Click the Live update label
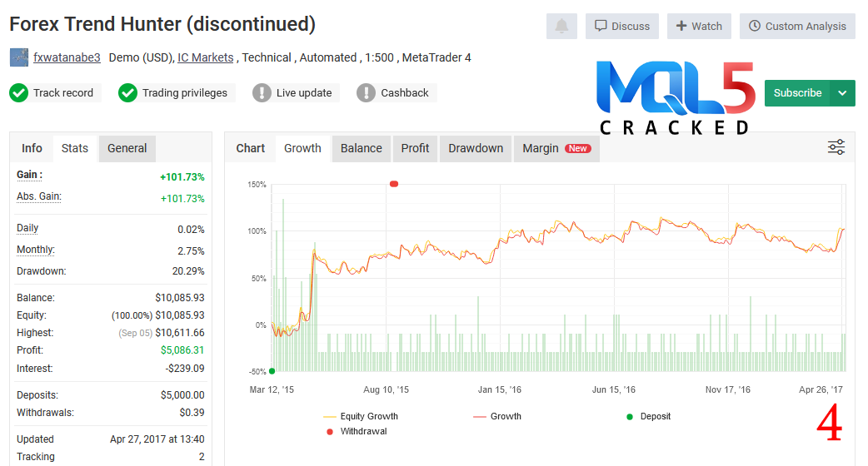The height and width of the screenshot is (466, 868). coord(304,93)
